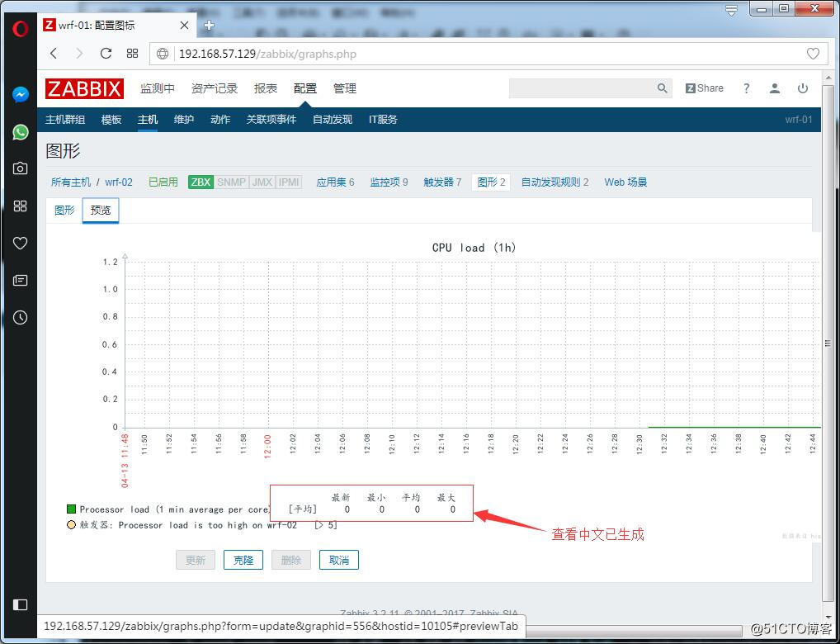Reload the current page

106,53
